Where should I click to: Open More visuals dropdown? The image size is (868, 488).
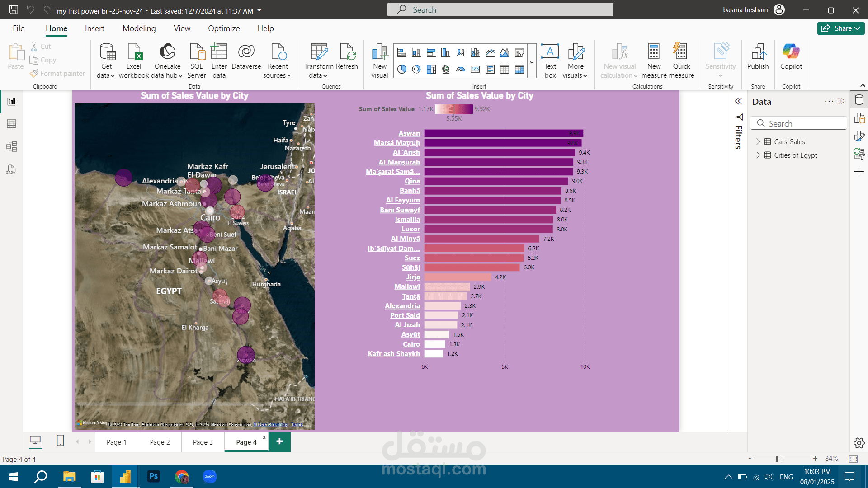pos(575,61)
